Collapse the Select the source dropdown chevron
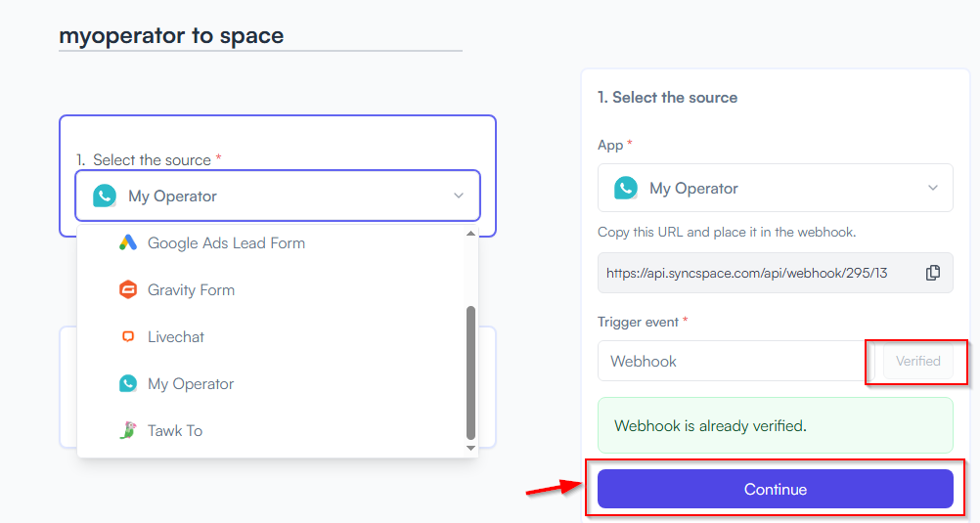The height and width of the screenshot is (523, 980). click(458, 196)
